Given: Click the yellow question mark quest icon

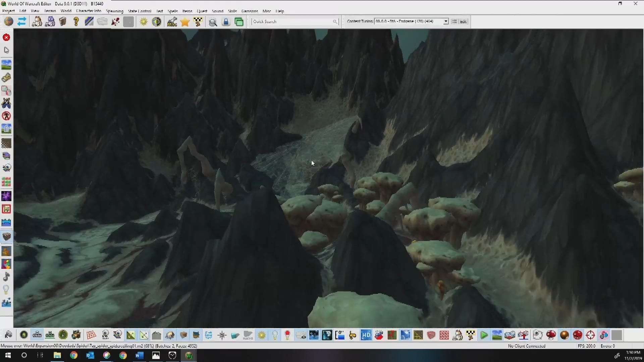Looking at the screenshot, I should [x=76, y=22].
